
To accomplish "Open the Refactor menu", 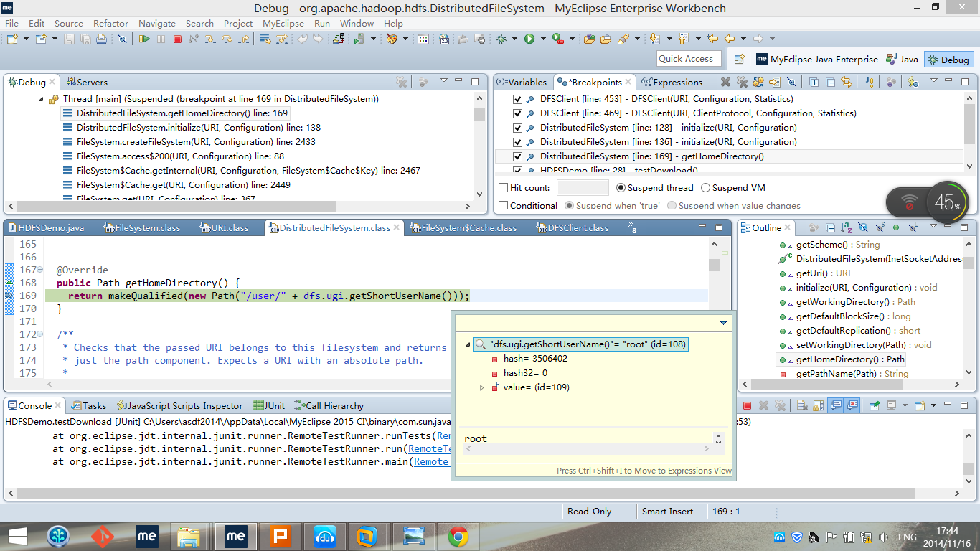I will pos(110,23).
